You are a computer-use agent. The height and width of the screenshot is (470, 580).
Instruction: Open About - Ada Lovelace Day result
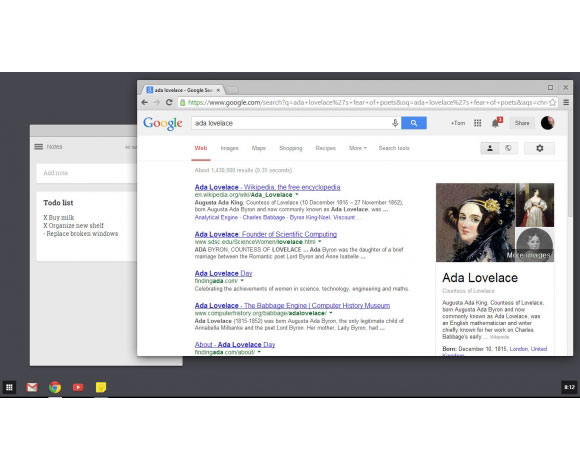click(x=235, y=345)
